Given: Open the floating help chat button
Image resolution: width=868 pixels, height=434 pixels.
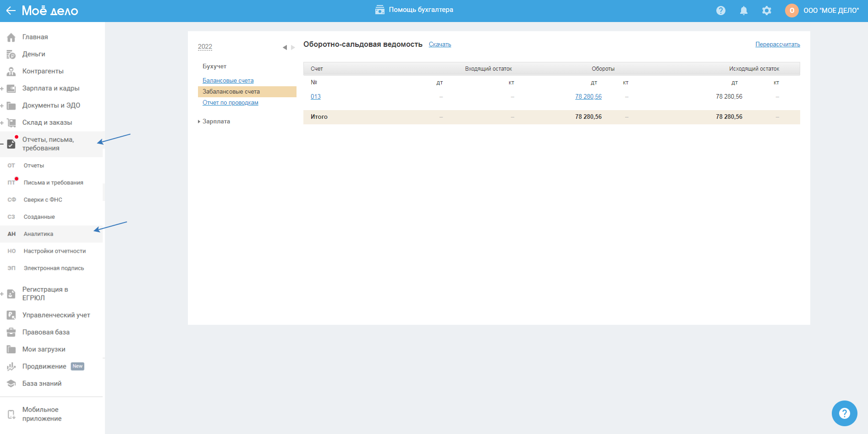Looking at the screenshot, I should coord(844,413).
